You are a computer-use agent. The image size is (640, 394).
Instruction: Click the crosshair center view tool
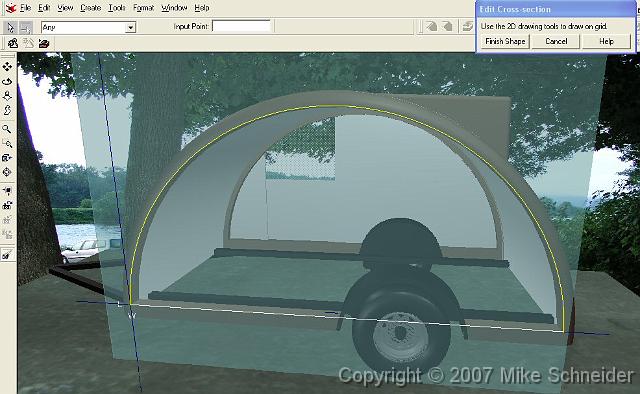[x=7, y=172]
